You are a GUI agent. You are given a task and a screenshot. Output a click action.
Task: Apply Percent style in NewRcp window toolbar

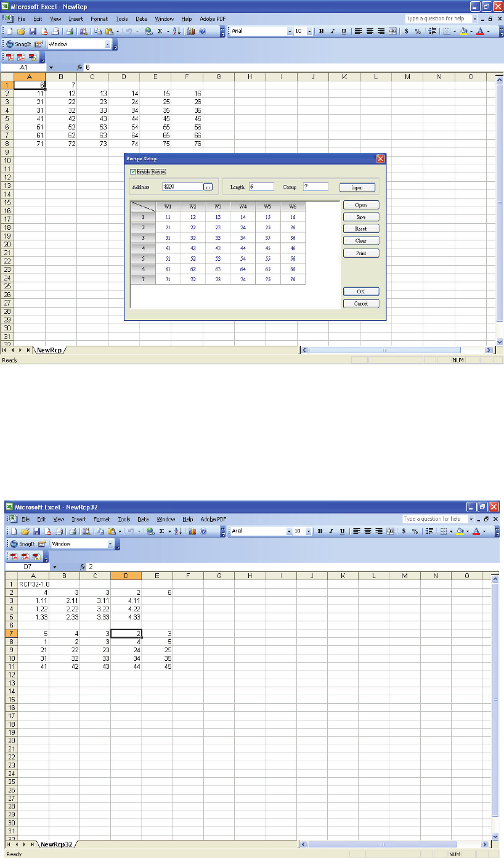tap(418, 31)
